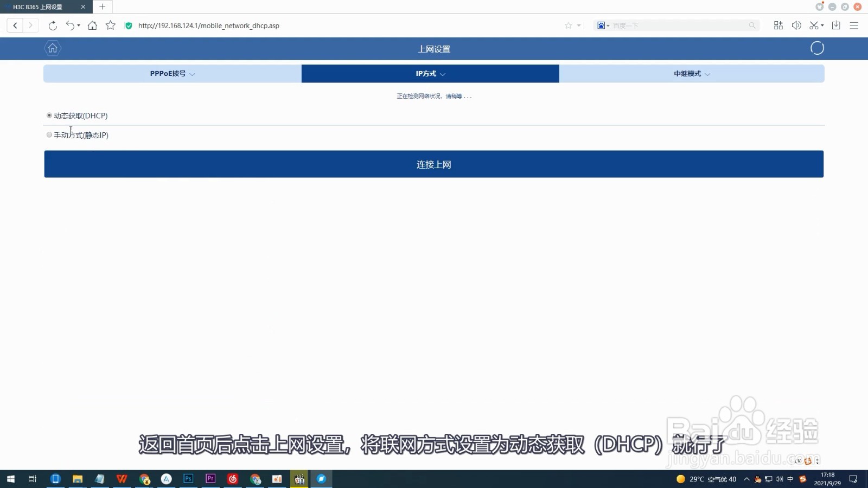Switch to the 中继模式 tab

click(692, 74)
